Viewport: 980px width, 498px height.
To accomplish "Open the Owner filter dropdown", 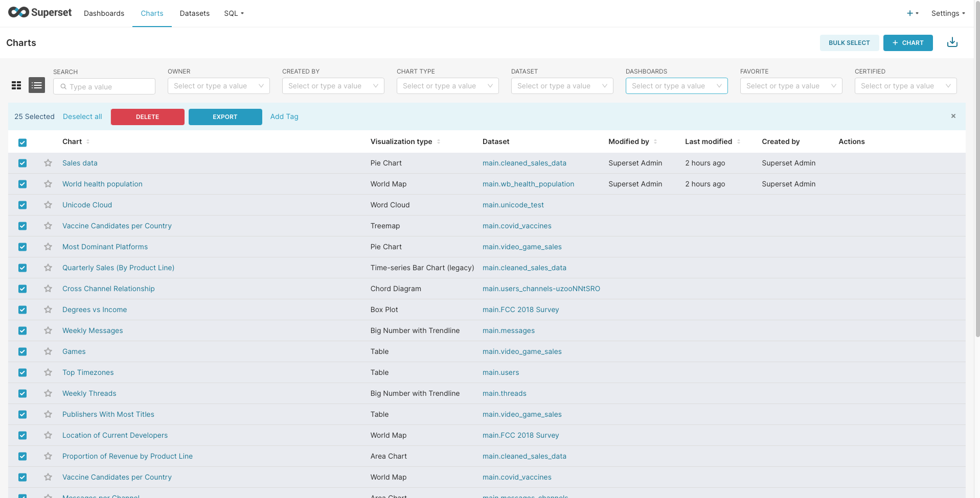I will [218, 86].
